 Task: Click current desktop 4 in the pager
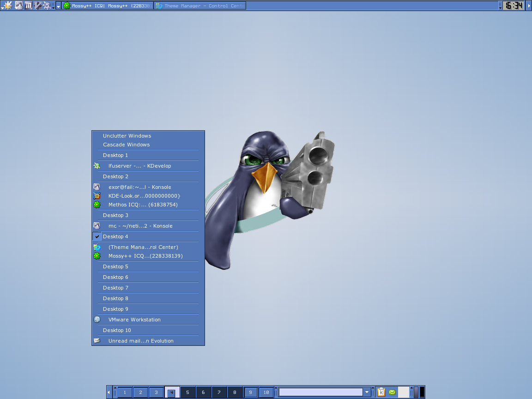[x=172, y=392]
